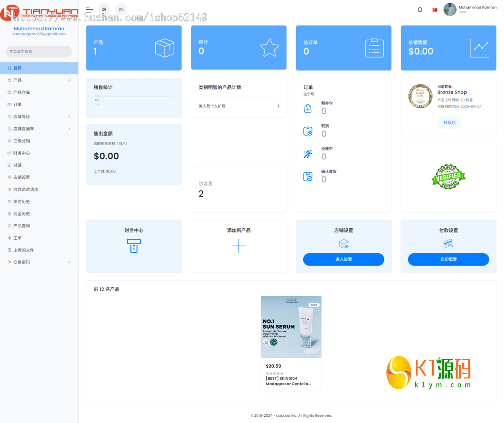Click the 进入设置 button
The width and height of the screenshot is (504, 423).
click(x=344, y=259)
